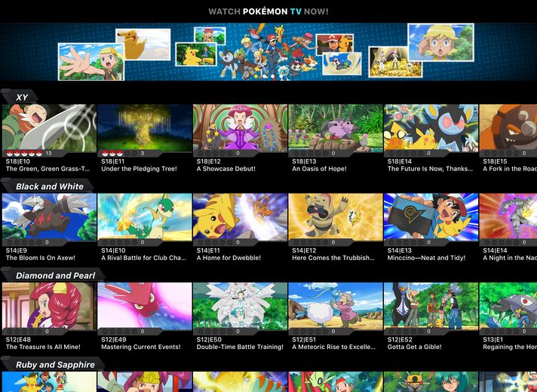Screen dimensions: 537x392
Task: Click the Watch Pokémon TV Now heading
Action: click(x=268, y=11)
